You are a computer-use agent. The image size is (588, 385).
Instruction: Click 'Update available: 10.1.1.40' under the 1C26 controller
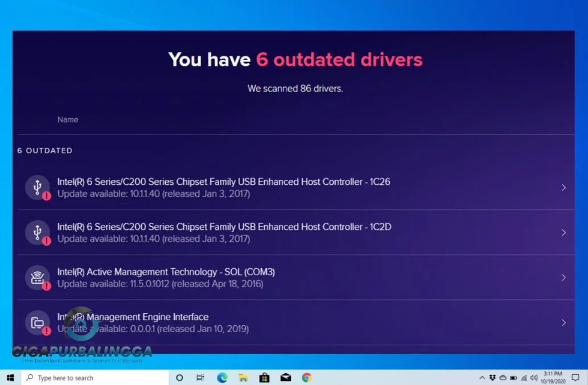click(x=153, y=193)
